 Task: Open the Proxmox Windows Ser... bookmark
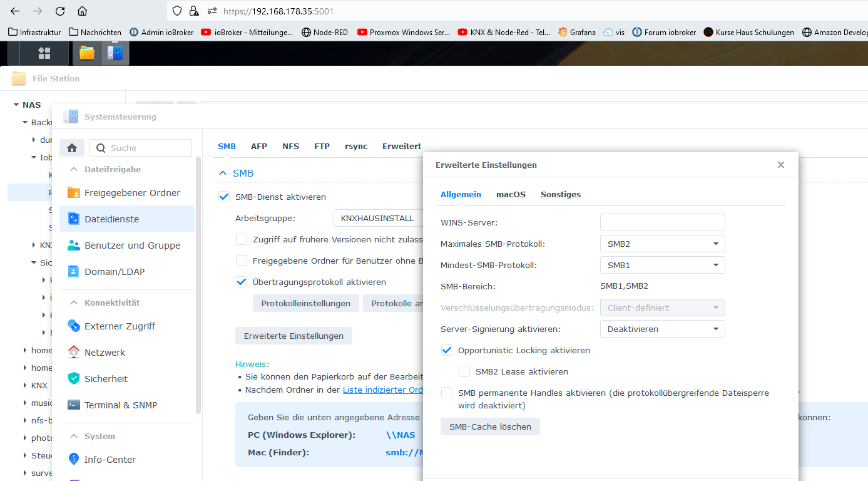click(x=403, y=32)
